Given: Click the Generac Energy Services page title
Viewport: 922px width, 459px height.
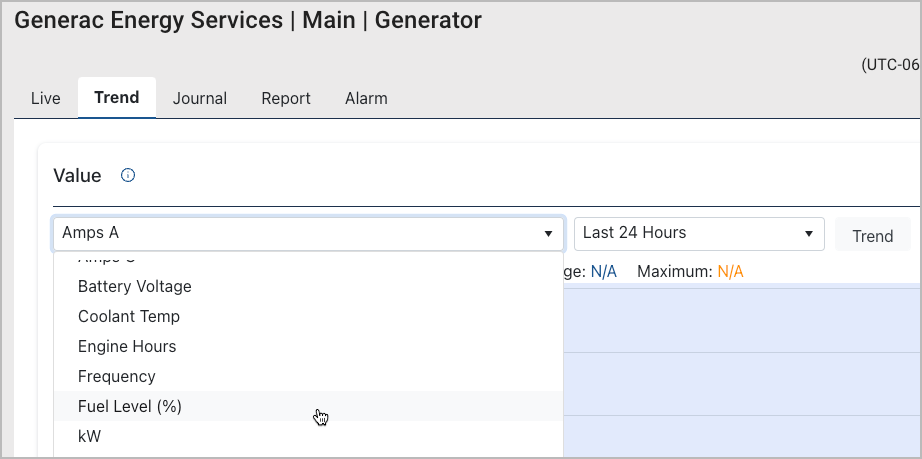Looking at the screenshot, I should (x=248, y=20).
